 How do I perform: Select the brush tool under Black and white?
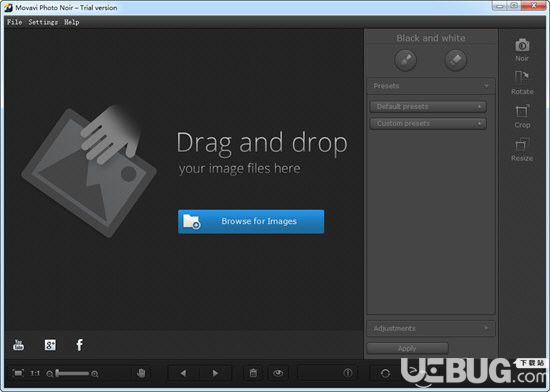pyautogui.click(x=405, y=60)
